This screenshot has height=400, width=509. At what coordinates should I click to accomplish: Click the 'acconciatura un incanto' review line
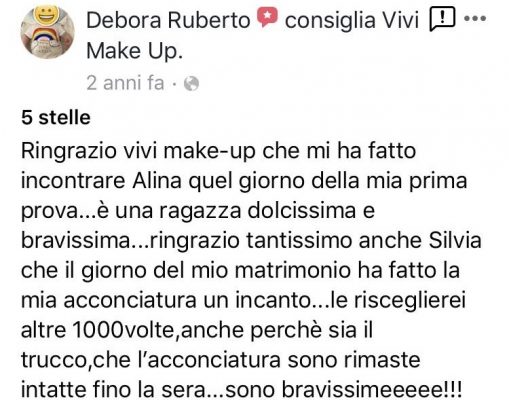pos(187,300)
